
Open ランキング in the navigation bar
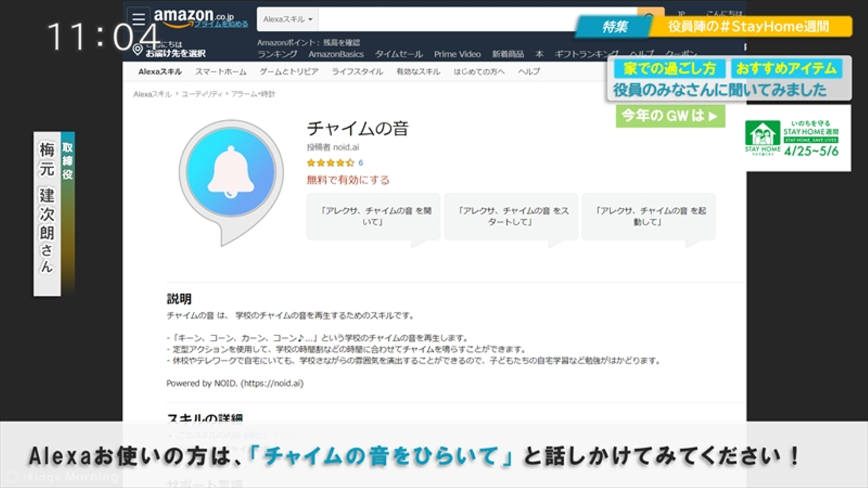pyautogui.click(x=277, y=54)
